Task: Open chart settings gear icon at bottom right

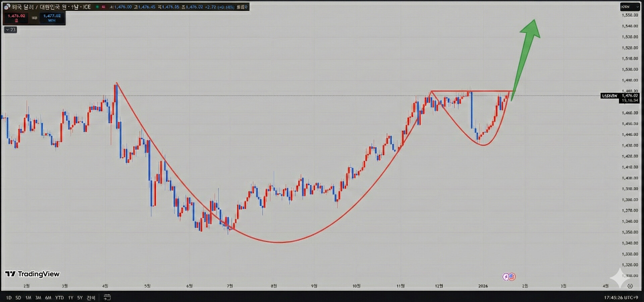Action: point(630,286)
